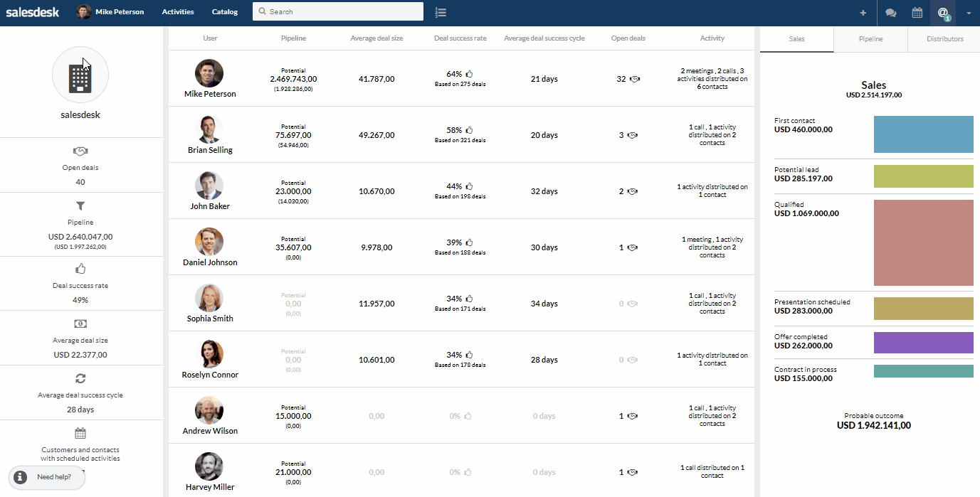The height and width of the screenshot is (497, 980).
Task: Open the Mike Peterson user menu in header
Action: point(111,12)
